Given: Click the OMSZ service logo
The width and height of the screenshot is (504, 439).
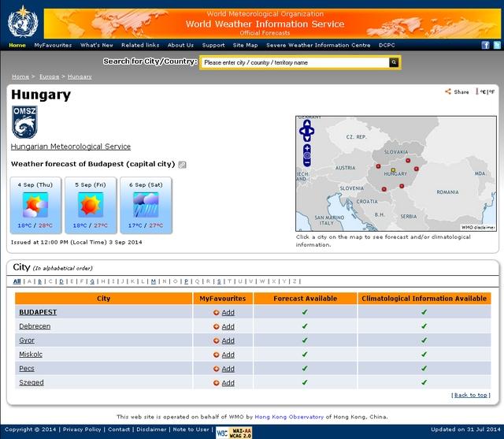Looking at the screenshot, I should [24, 122].
